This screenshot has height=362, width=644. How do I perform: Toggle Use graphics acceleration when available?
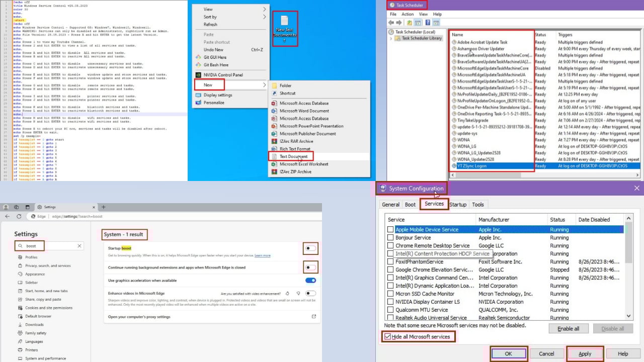[310, 281]
